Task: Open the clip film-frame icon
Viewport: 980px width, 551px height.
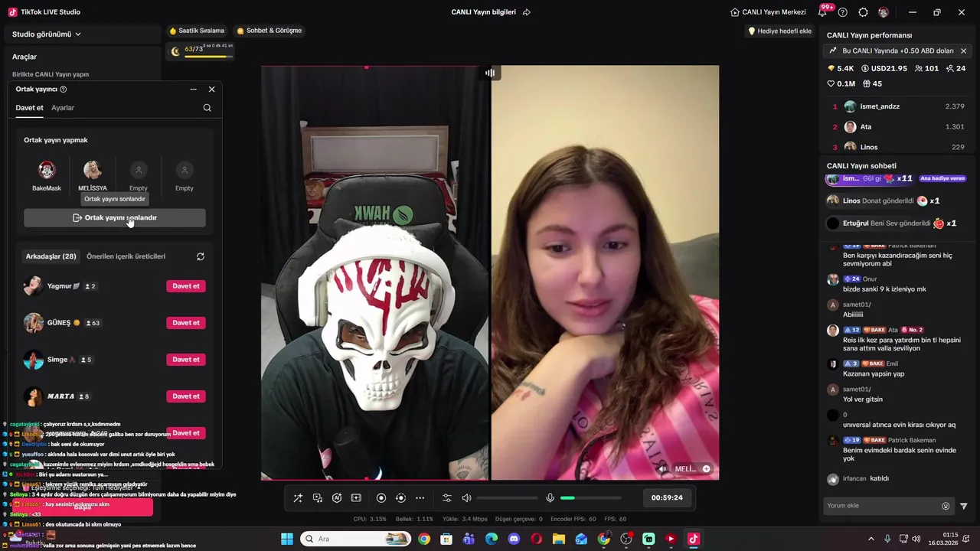Action: 356,498
